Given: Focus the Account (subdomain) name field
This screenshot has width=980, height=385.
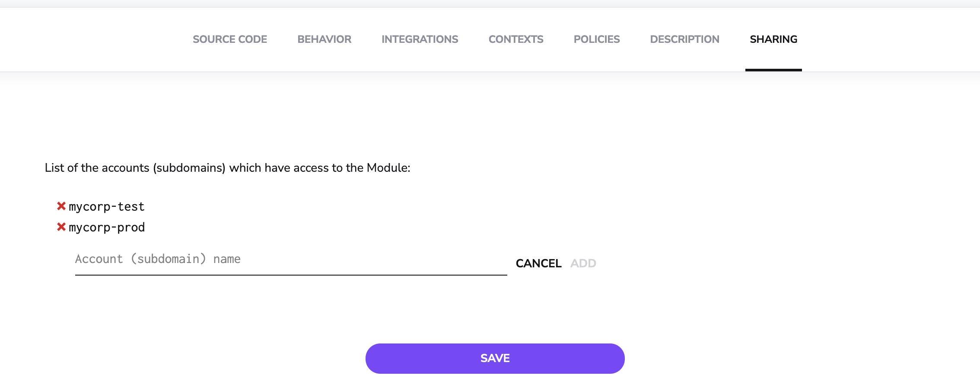Looking at the screenshot, I should (290, 259).
